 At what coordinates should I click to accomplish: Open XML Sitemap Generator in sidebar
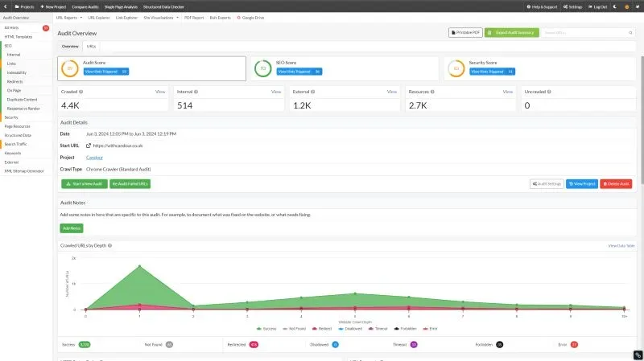pos(24,171)
